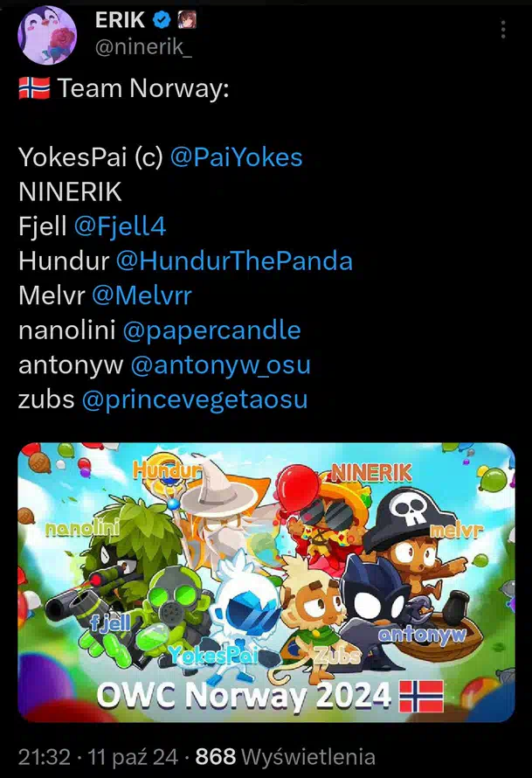
Task: Click the affiliate badge beside the verified checkmark
Action: (x=188, y=20)
